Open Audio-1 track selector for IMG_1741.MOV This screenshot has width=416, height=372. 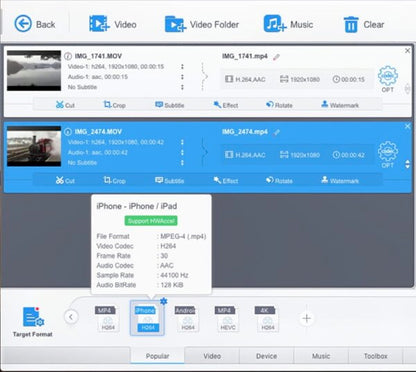[182, 77]
